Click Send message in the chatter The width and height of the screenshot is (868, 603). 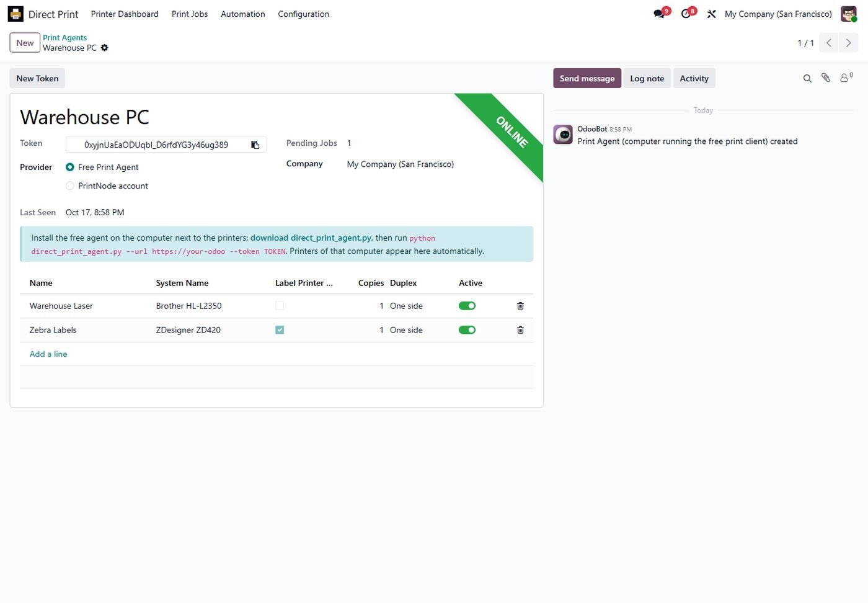coord(587,78)
